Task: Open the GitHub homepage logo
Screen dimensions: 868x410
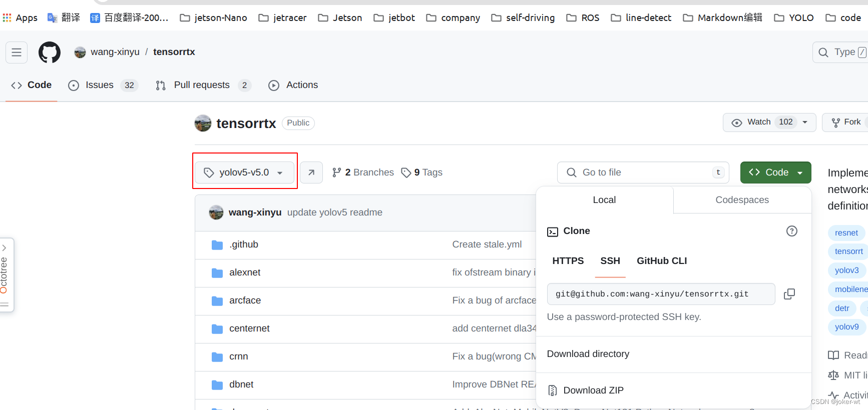Action: (x=50, y=52)
